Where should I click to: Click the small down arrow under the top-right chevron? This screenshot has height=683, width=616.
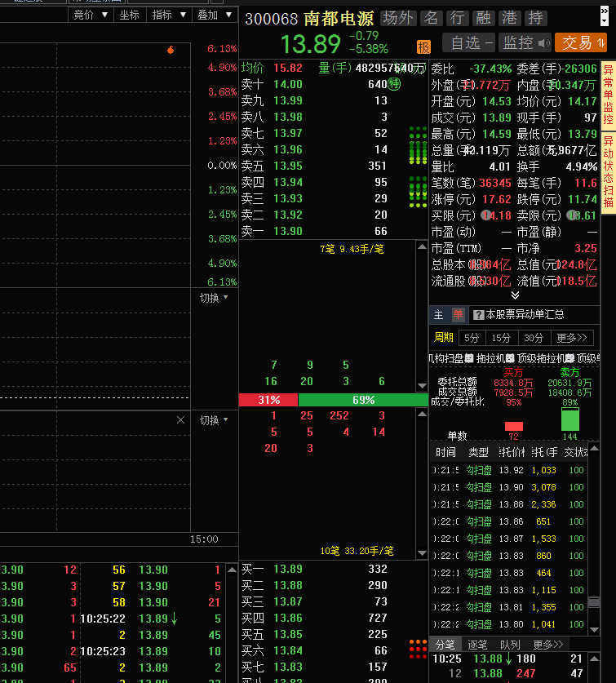point(604,21)
